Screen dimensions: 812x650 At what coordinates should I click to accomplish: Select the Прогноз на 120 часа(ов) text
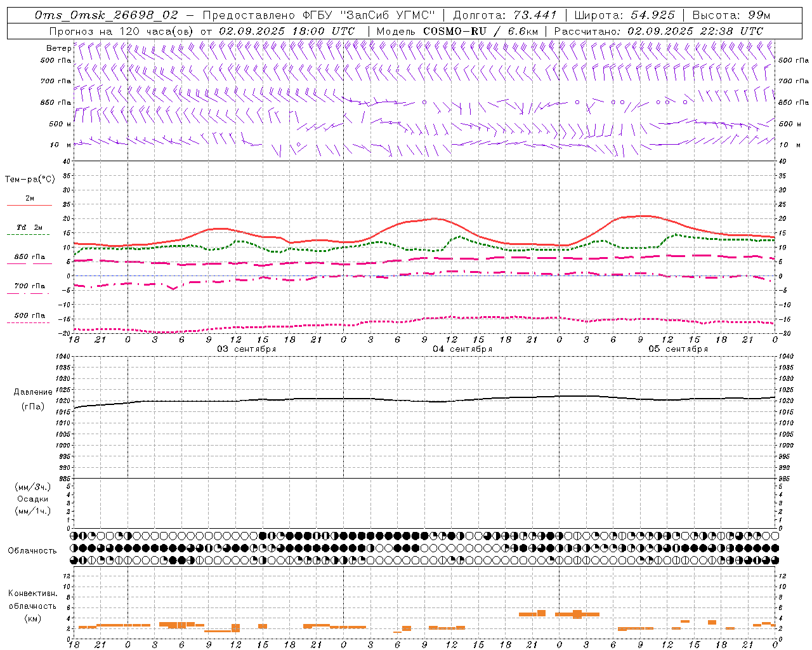point(122,31)
